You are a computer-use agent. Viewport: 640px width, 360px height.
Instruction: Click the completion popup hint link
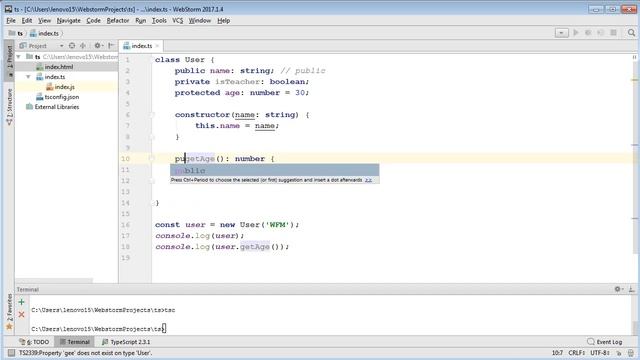[368, 180]
